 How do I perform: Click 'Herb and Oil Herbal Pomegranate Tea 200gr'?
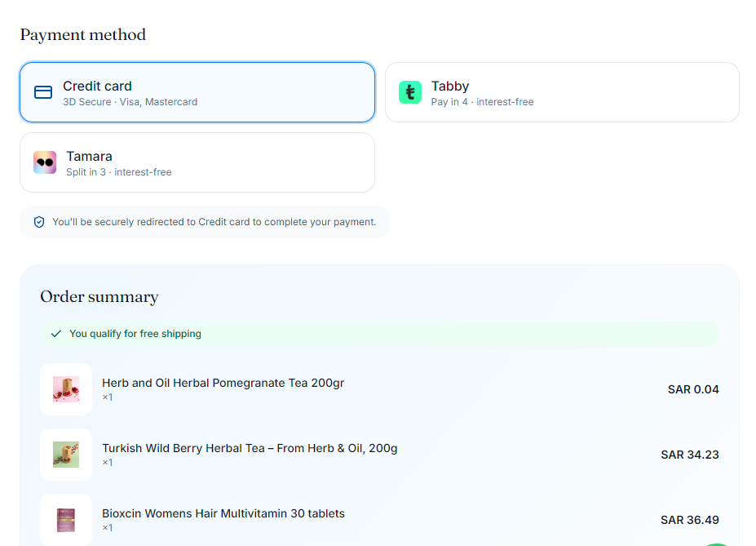(223, 383)
